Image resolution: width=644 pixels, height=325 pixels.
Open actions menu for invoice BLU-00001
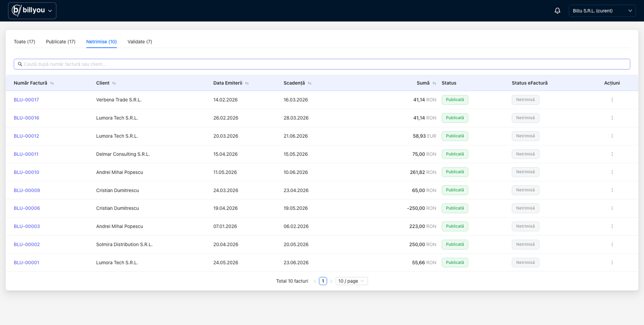pos(612,263)
